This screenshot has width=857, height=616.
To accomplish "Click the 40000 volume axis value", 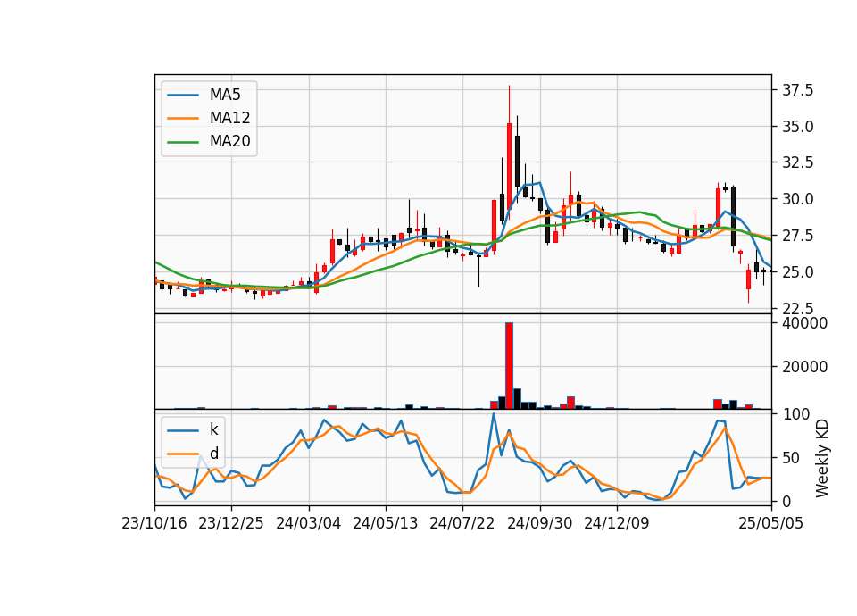I will 804,323.
